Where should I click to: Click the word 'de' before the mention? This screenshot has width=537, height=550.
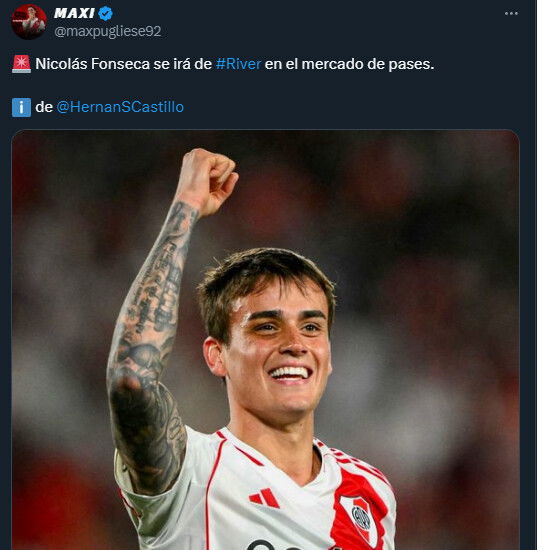click(x=44, y=107)
